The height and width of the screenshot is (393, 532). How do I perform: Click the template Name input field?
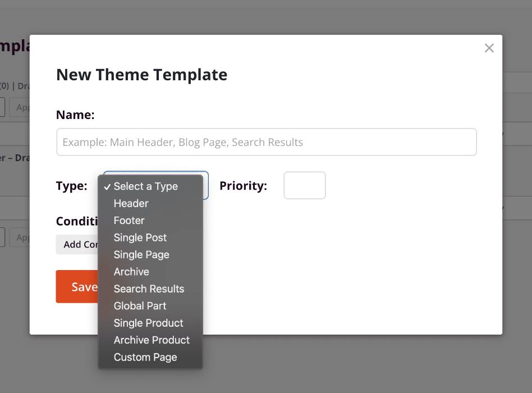tap(267, 142)
